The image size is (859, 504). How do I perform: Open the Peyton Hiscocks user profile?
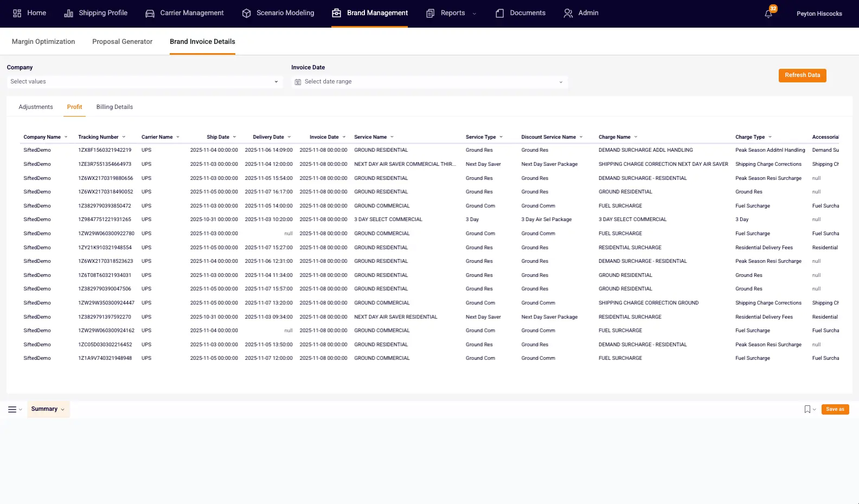819,14
